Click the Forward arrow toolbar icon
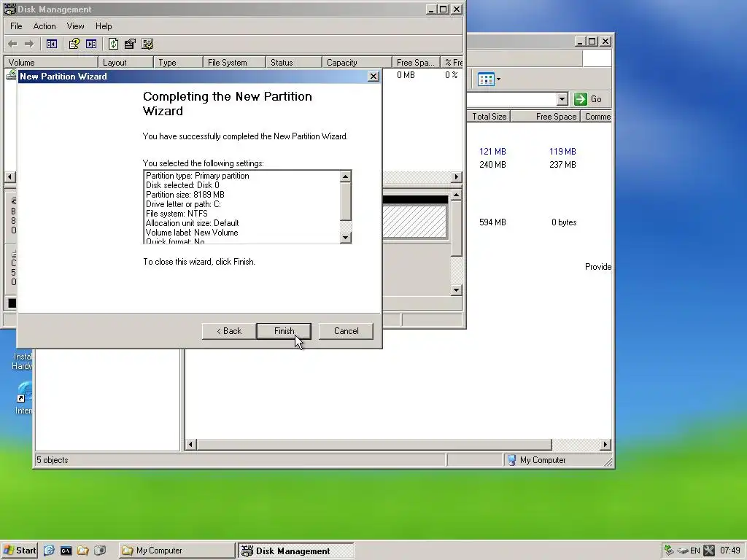The image size is (747, 560). [29, 44]
